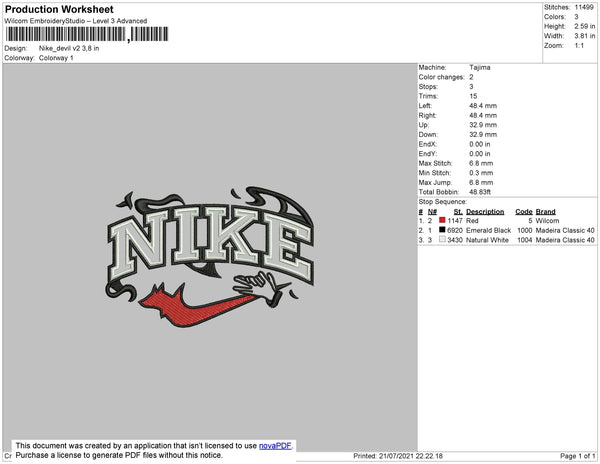Click 'Madeira Classic 40' in Natural White row

point(565,240)
